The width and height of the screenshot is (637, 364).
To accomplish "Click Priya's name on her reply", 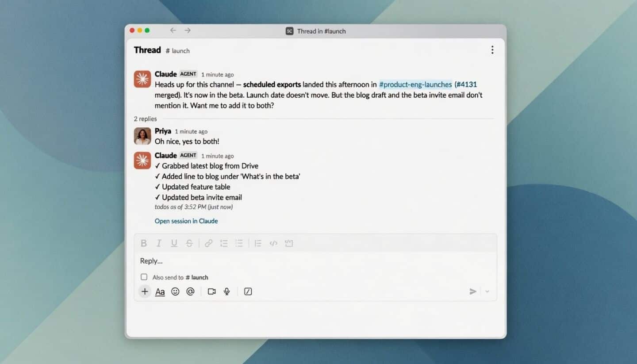I will pyautogui.click(x=163, y=131).
